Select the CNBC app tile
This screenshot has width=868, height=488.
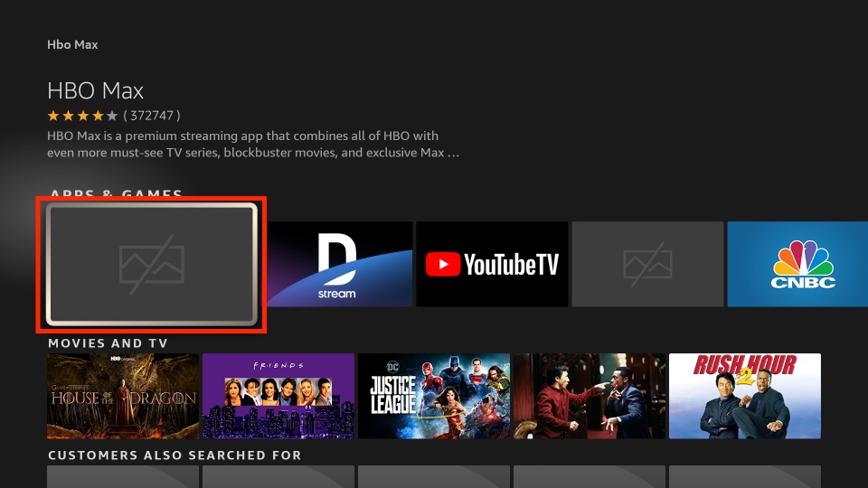pos(797,264)
